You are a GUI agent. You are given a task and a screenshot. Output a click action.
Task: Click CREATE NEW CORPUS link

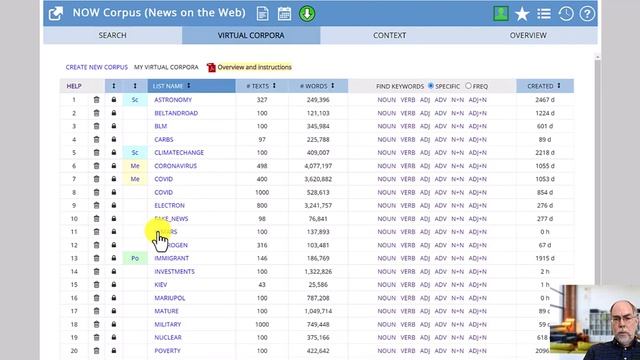(x=97, y=67)
